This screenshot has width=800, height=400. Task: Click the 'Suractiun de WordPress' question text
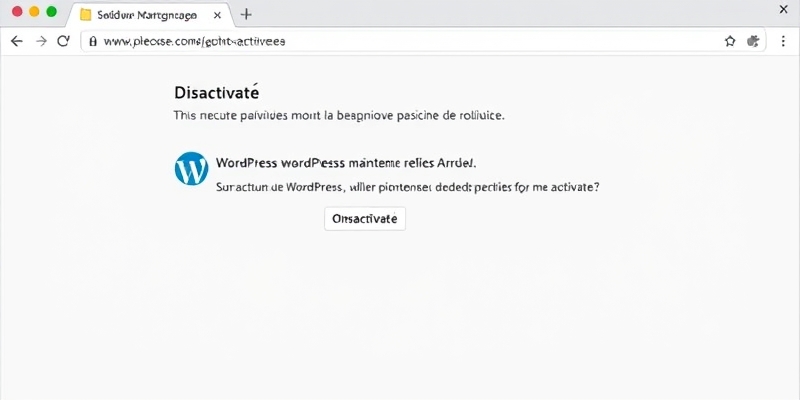[x=408, y=187]
